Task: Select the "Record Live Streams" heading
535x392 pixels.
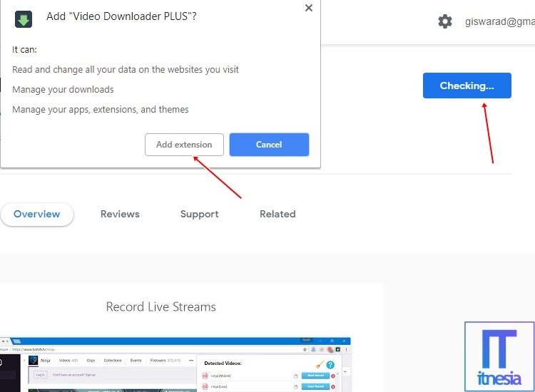Action: [x=161, y=306]
